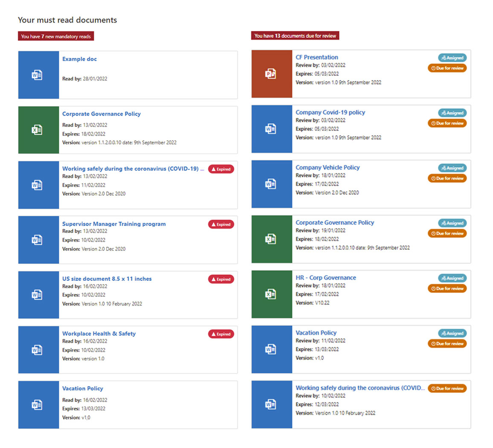Screen dimensions: 493x448
Task: Click Expired badge on Supervisor Manager Training
Action: 221,224
